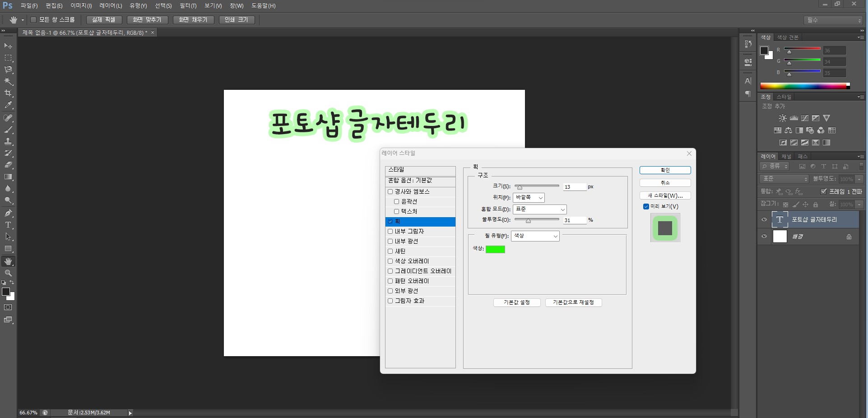The width and height of the screenshot is (868, 418).
Task: Select the Blur tool
Action: point(8,189)
